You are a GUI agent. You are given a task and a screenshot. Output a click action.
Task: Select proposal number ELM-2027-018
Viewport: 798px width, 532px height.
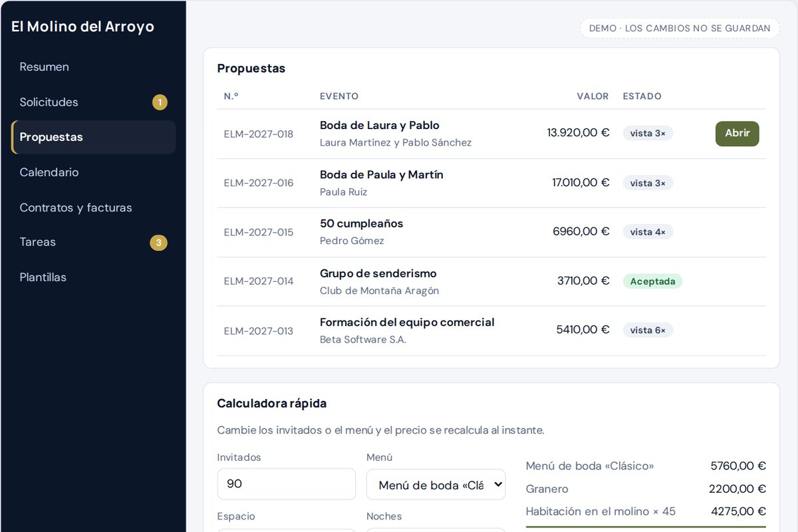[259, 134]
